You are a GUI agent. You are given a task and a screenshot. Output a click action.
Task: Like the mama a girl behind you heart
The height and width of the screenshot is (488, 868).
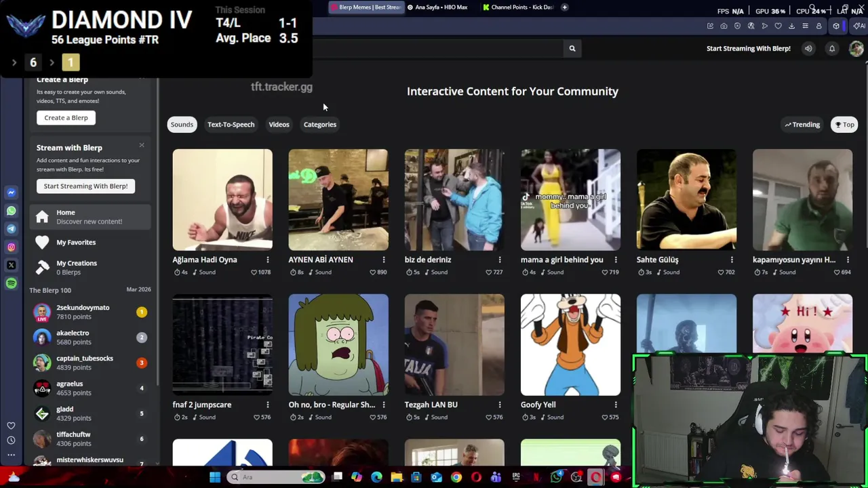click(605, 272)
